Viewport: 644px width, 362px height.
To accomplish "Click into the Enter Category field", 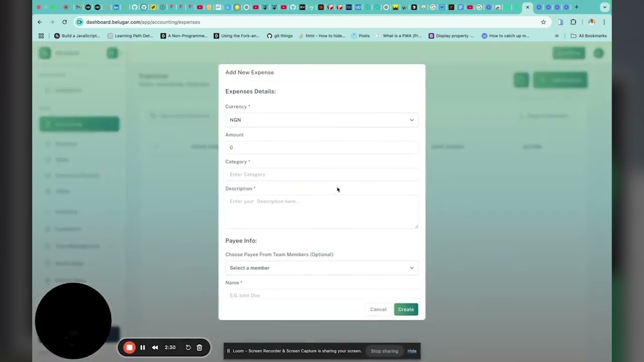I will (321, 174).
